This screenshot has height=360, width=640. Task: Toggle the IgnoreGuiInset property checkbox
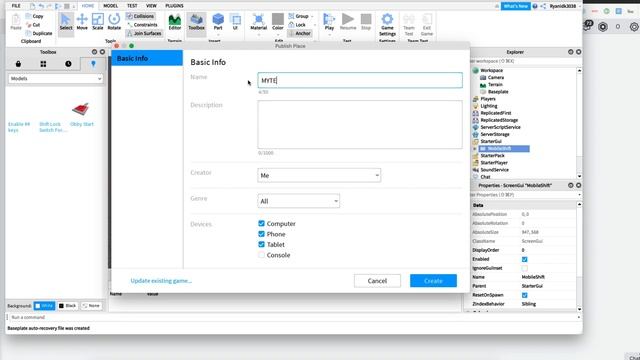click(x=524, y=268)
